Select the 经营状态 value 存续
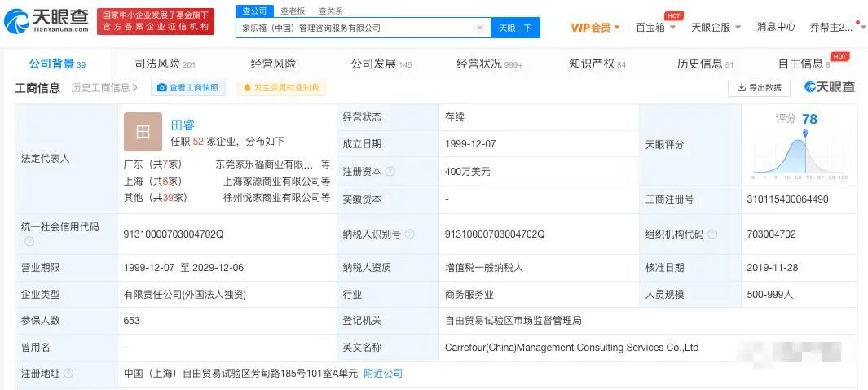Viewport: 868px width, 390px height. click(x=455, y=116)
